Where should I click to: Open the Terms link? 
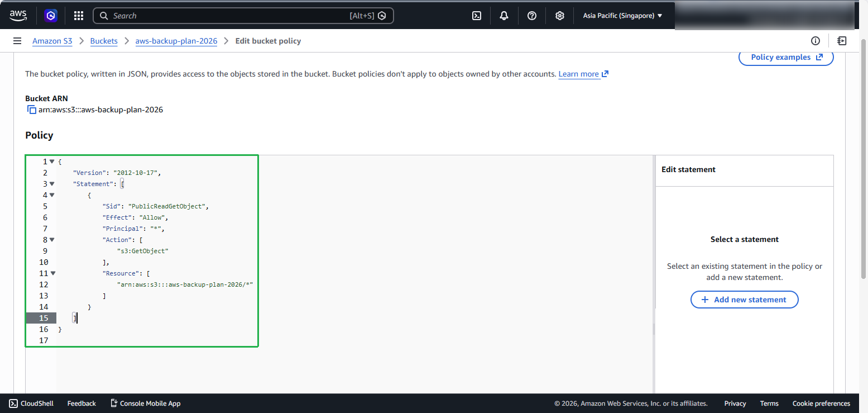click(x=769, y=403)
